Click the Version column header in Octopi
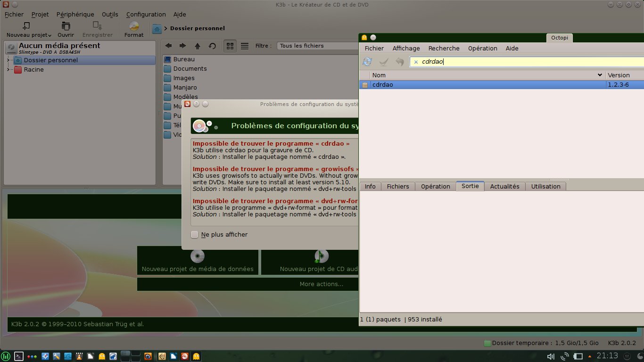The height and width of the screenshot is (362, 644). 625,75
